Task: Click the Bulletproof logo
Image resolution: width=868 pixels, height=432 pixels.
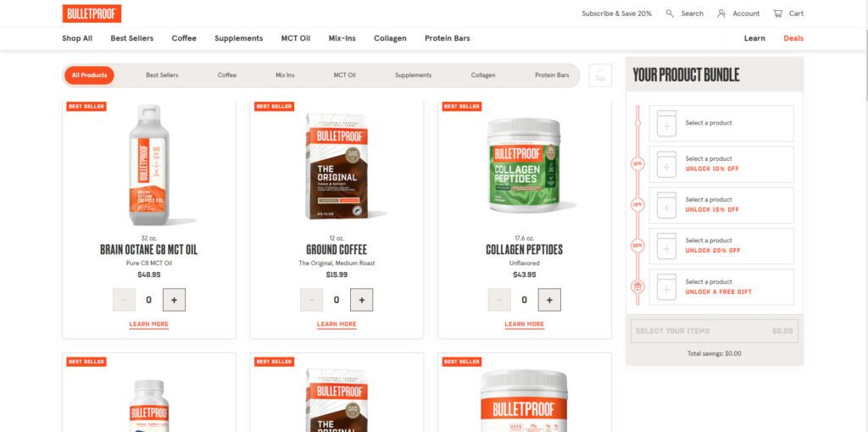Action: (92, 14)
